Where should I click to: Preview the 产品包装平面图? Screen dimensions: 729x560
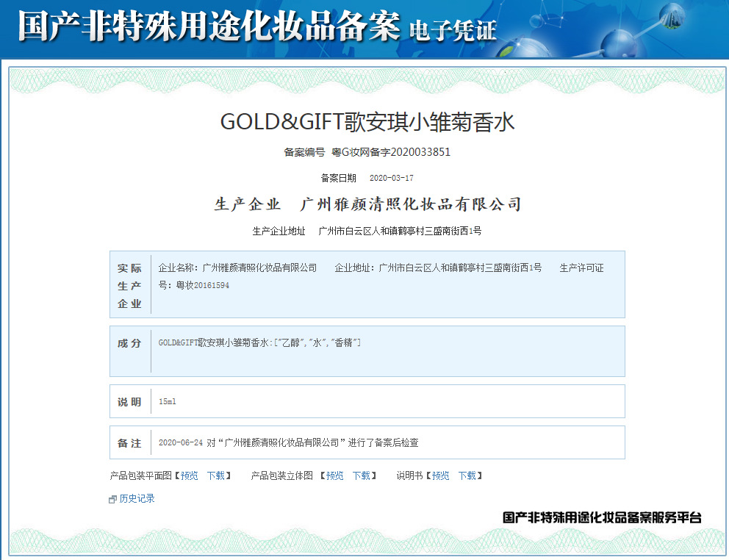[x=189, y=475]
